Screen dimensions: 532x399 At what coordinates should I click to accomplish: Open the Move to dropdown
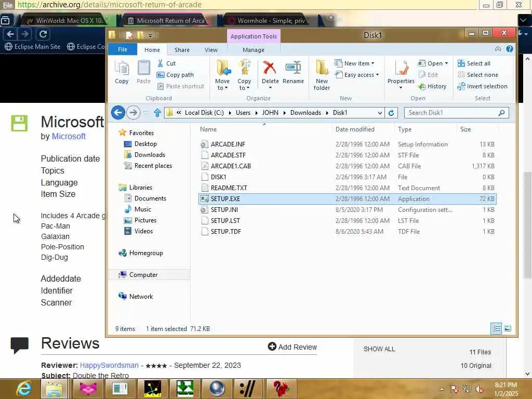click(x=222, y=75)
